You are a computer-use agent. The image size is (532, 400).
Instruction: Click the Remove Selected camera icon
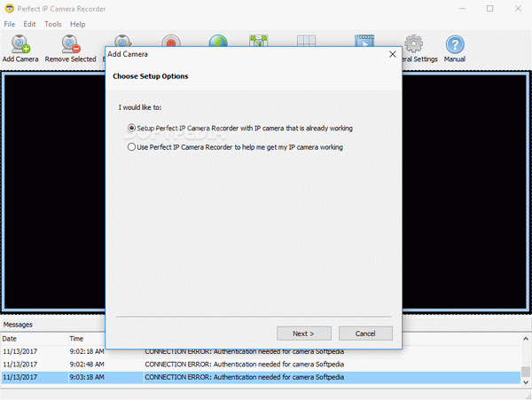[71, 44]
